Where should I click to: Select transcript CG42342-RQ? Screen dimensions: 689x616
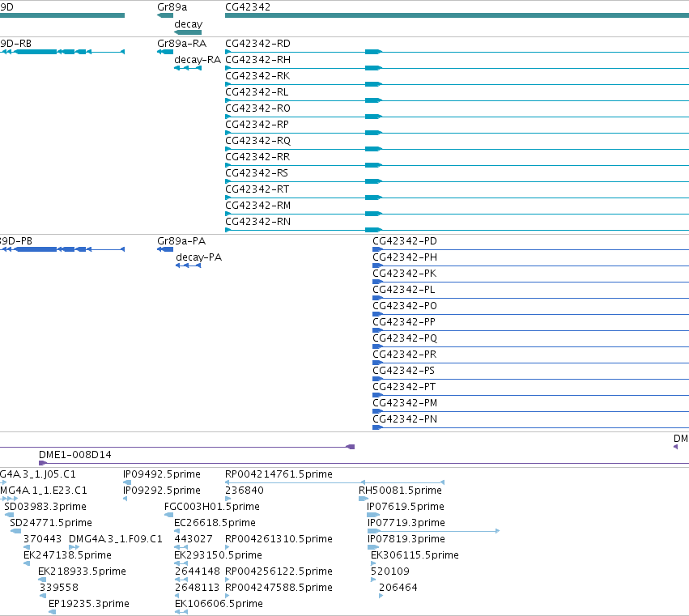click(257, 141)
